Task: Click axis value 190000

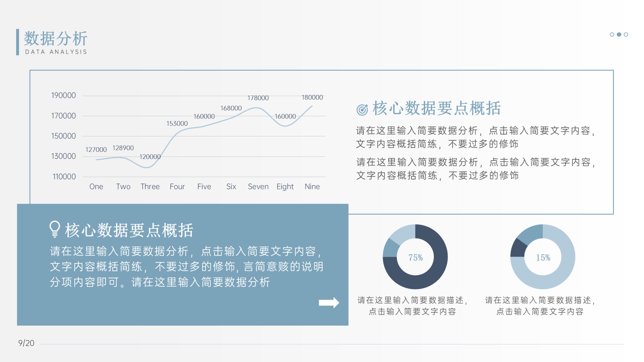Action: click(x=63, y=95)
